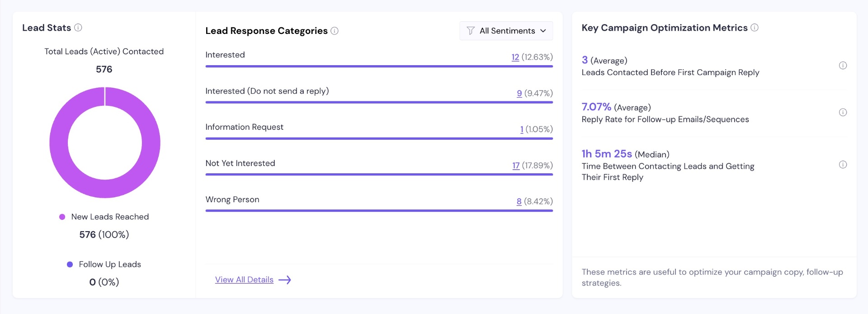Click the Lead Response Categories info icon
The width and height of the screenshot is (868, 314).
click(x=335, y=31)
